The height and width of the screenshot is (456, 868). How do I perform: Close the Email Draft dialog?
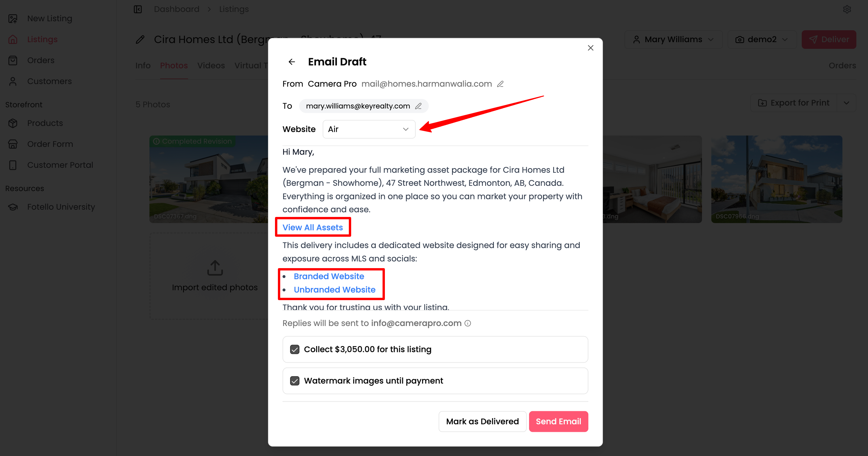[x=590, y=48]
